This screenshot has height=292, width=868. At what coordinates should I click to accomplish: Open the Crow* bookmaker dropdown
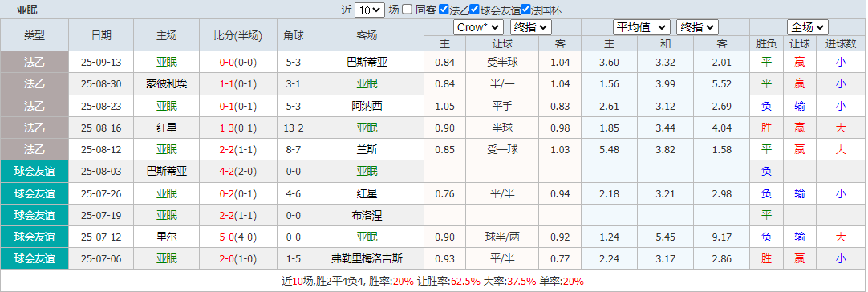478,27
